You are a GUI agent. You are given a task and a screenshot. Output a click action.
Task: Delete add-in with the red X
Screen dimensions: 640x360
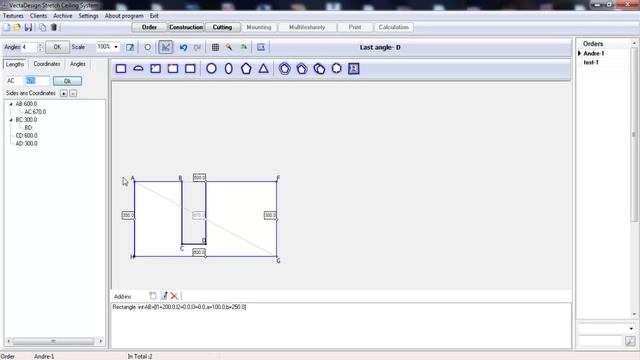pyautogui.click(x=174, y=296)
